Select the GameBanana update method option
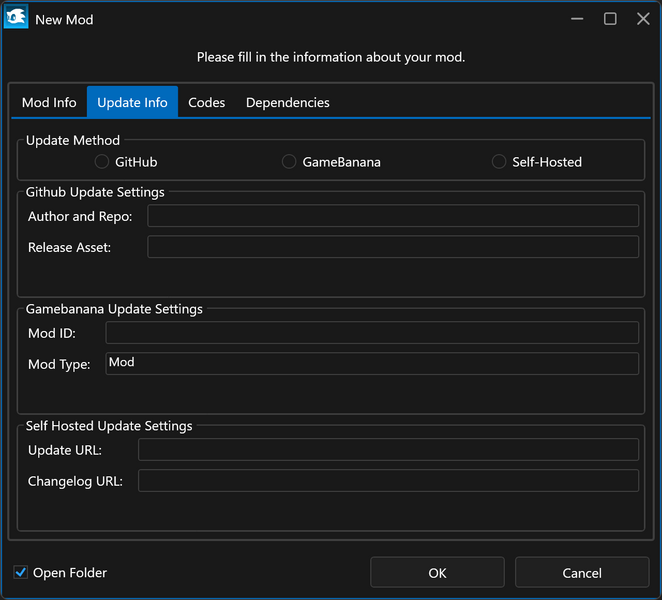This screenshot has height=600, width=662. tap(289, 161)
